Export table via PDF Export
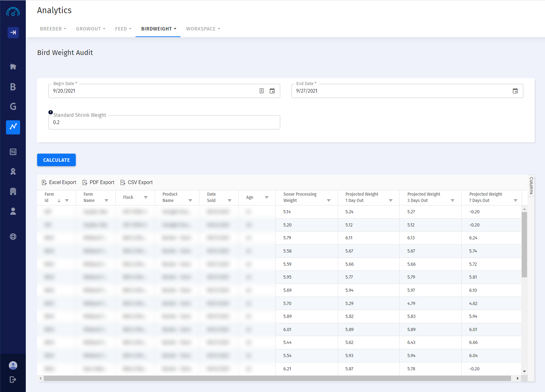 point(98,182)
